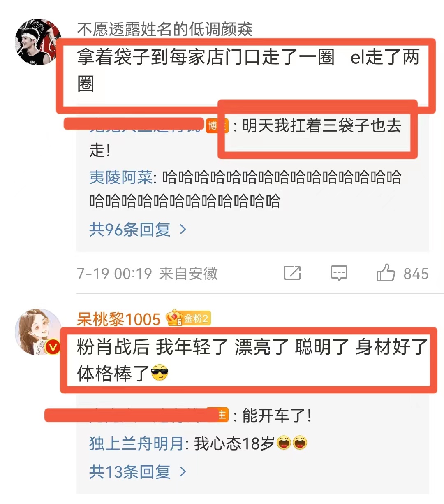Click the orange 博 blogger badge

[x=217, y=125]
